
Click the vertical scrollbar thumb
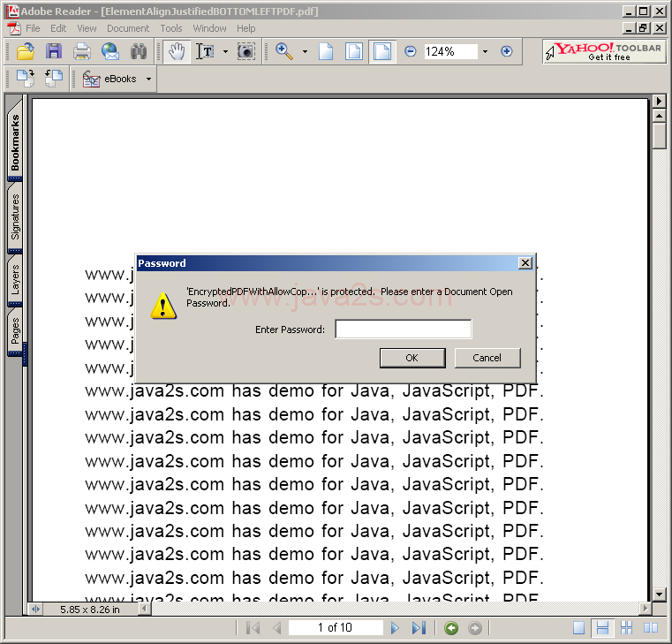[x=659, y=136]
